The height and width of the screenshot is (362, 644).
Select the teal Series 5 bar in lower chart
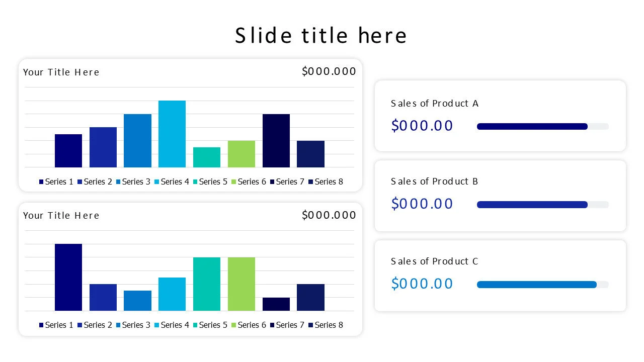[207, 284]
